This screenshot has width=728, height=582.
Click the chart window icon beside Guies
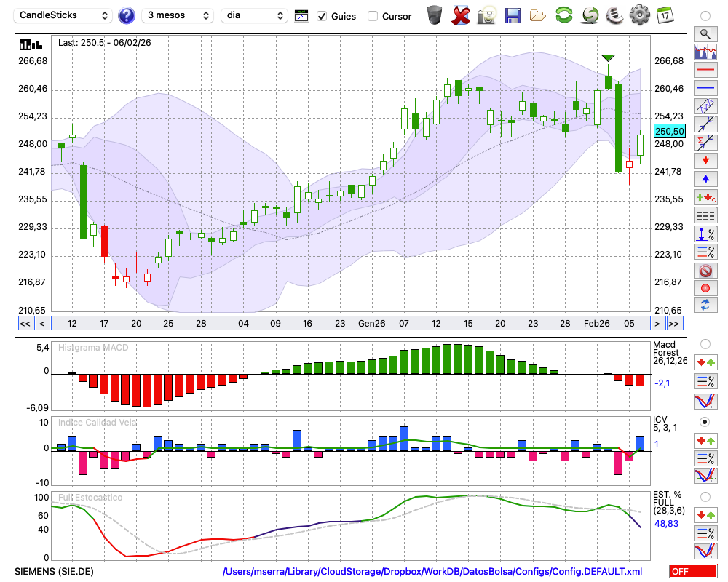[301, 16]
